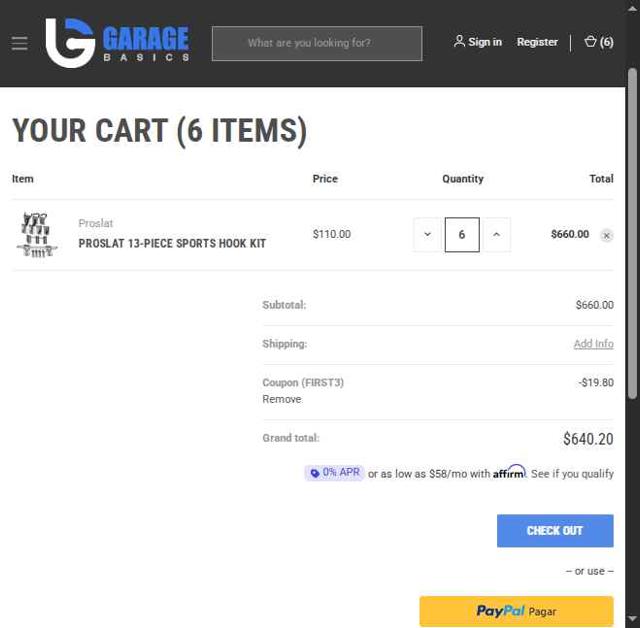Click Add Info for shipping
The height and width of the screenshot is (628, 640).
click(x=593, y=344)
